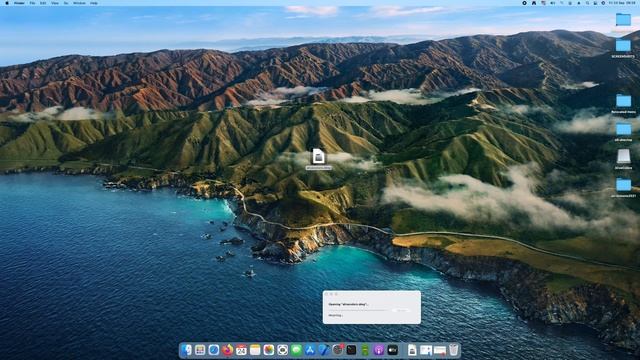Open Apple TV in the Dock

point(393,350)
